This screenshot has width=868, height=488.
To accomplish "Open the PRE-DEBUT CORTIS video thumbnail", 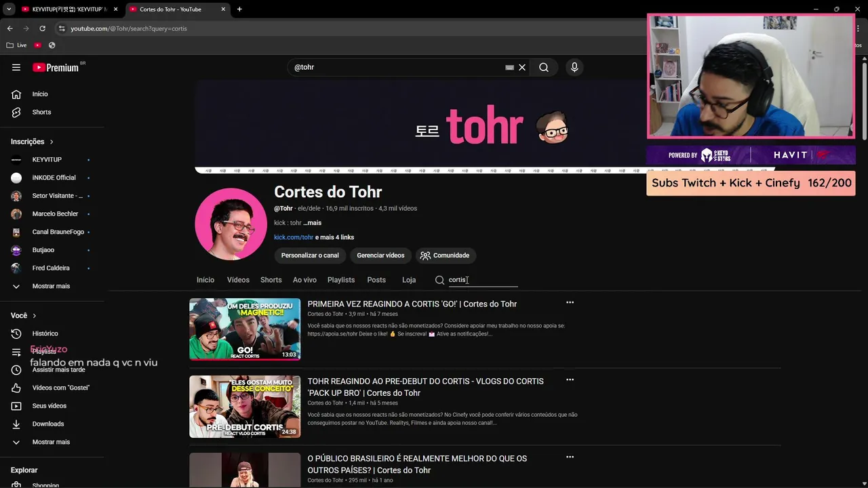I will tap(245, 407).
